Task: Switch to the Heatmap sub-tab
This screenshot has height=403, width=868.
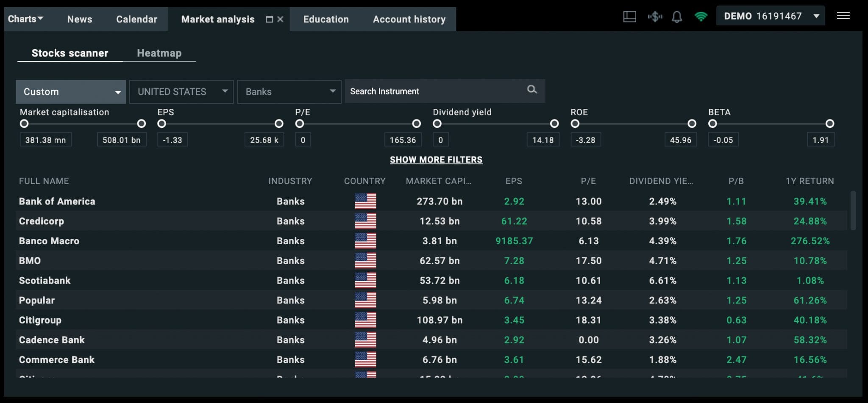Action: (x=159, y=53)
